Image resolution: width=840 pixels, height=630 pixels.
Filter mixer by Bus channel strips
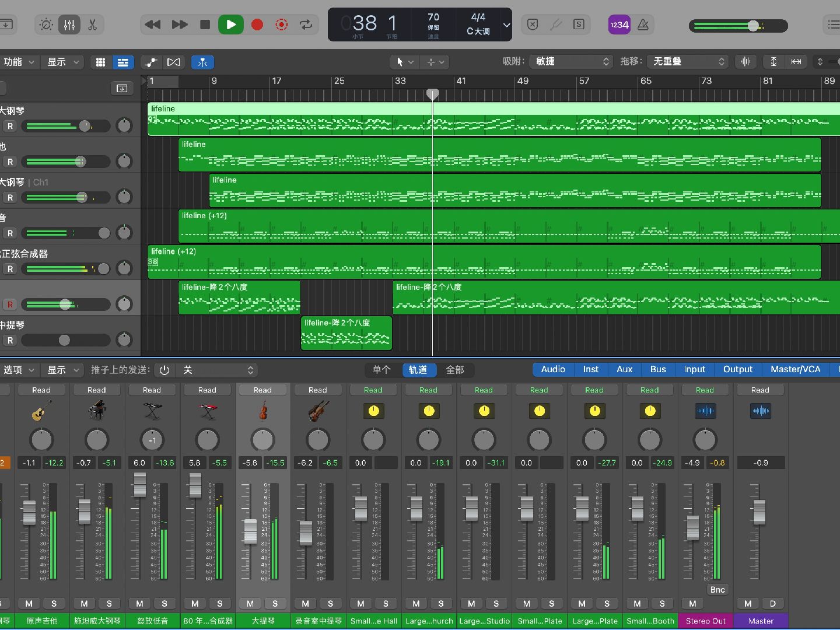click(x=658, y=369)
